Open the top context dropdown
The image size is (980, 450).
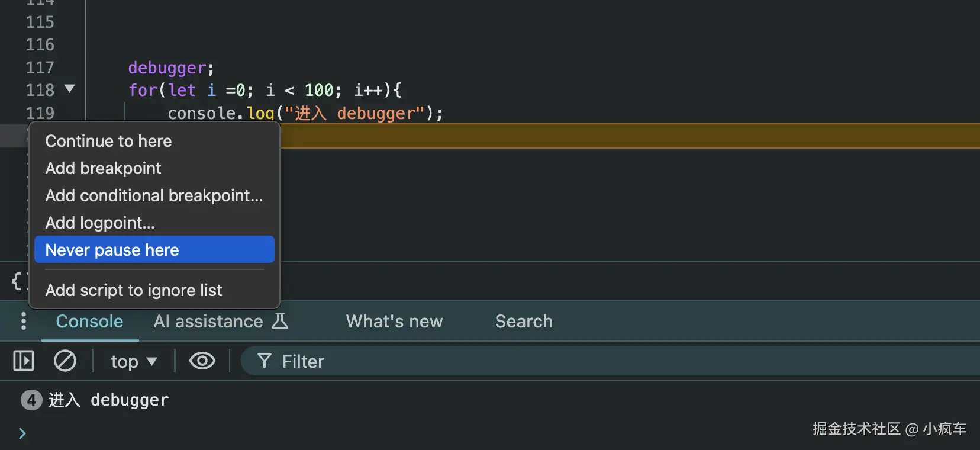click(x=134, y=361)
